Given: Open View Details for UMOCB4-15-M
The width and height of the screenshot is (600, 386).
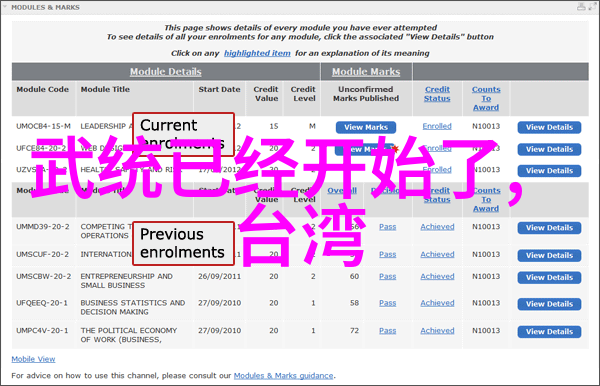Looking at the screenshot, I should 549,127.
